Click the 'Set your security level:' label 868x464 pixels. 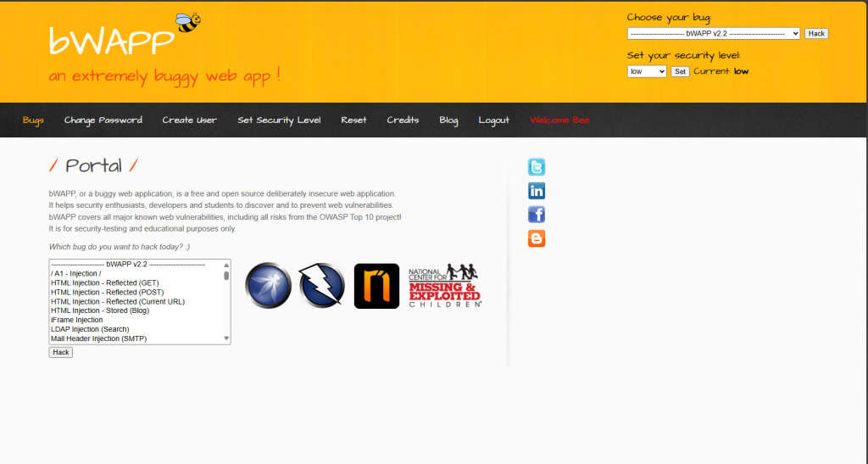click(x=684, y=55)
